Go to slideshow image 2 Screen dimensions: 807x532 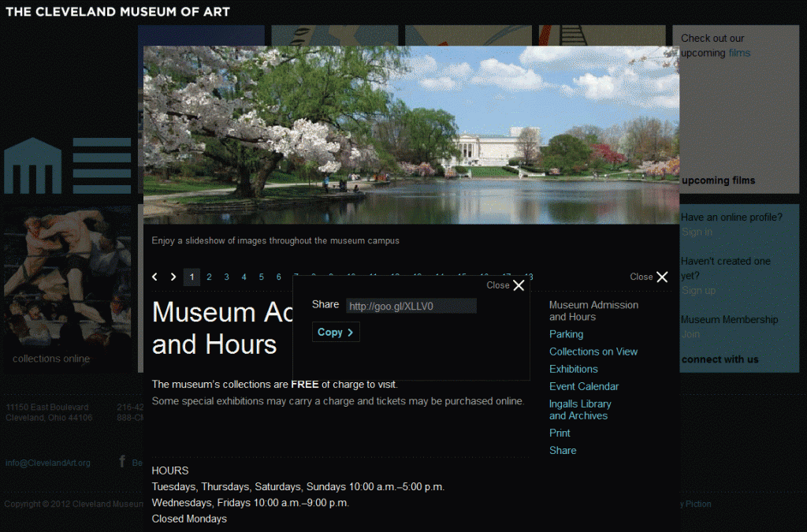(209, 277)
